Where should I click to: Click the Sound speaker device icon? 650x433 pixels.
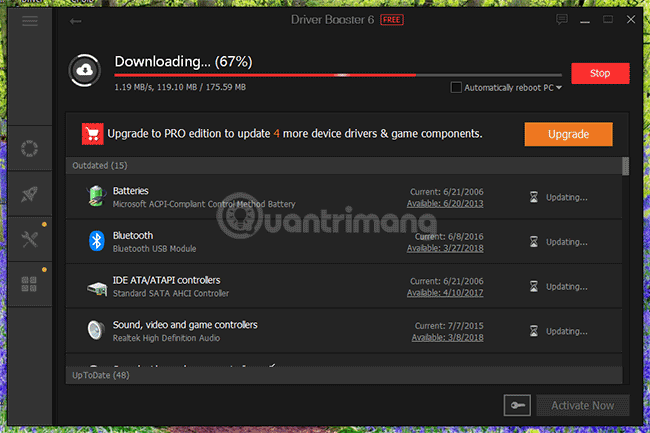point(96,330)
